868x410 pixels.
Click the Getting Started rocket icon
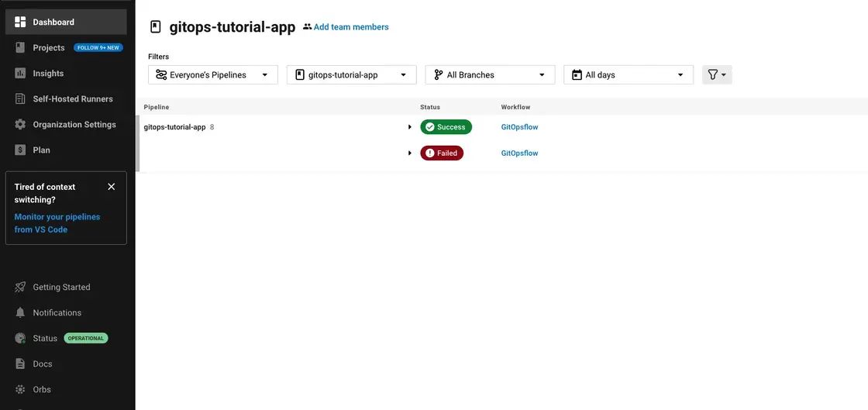coord(20,287)
